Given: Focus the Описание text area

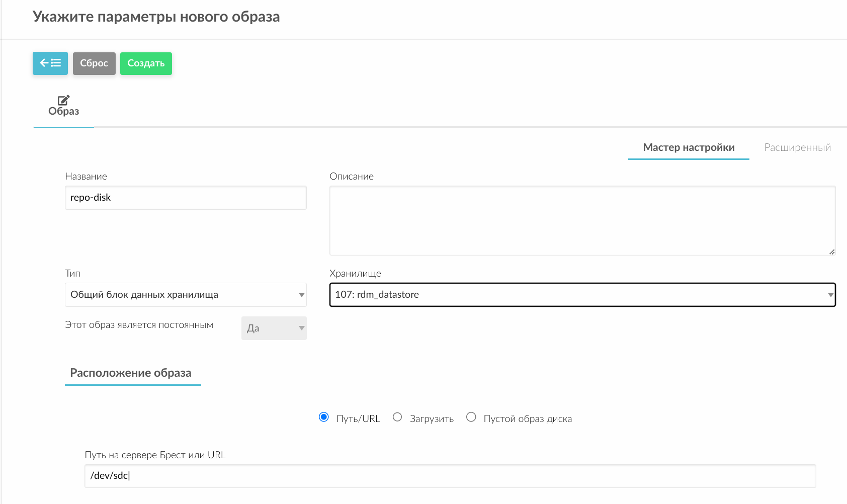Looking at the screenshot, I should tap(582, 220).
